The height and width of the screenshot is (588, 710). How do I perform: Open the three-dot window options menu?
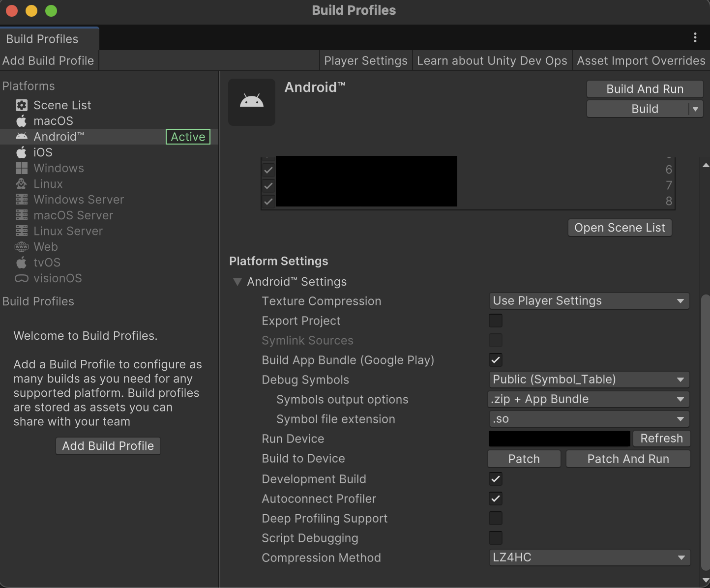coord(695,37)
